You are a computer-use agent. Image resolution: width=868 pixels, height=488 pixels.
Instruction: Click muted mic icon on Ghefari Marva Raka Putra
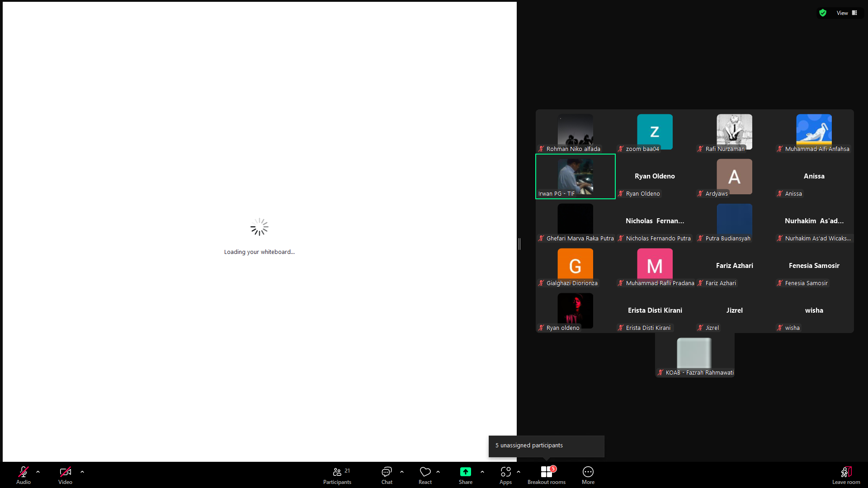(x=541, y=239)
